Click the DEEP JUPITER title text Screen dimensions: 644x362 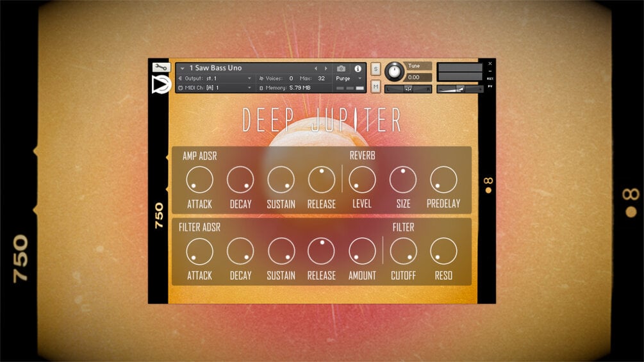coord(322,120)
